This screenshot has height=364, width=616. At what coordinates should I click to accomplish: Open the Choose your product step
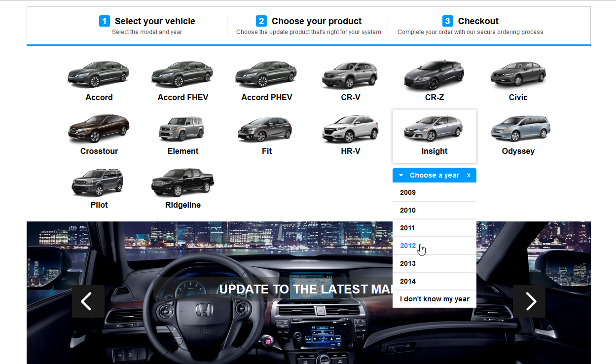click(316, 21)
